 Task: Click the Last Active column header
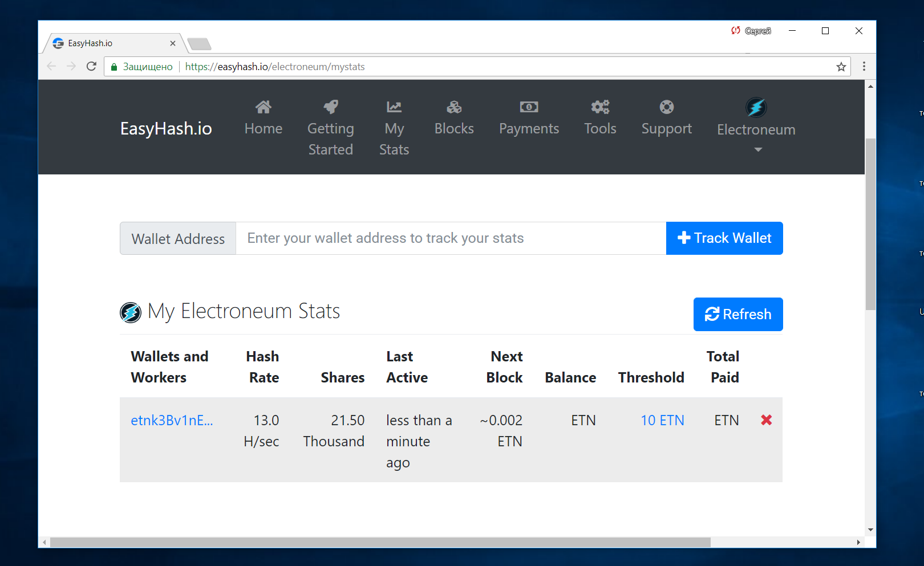coord(407,367)
